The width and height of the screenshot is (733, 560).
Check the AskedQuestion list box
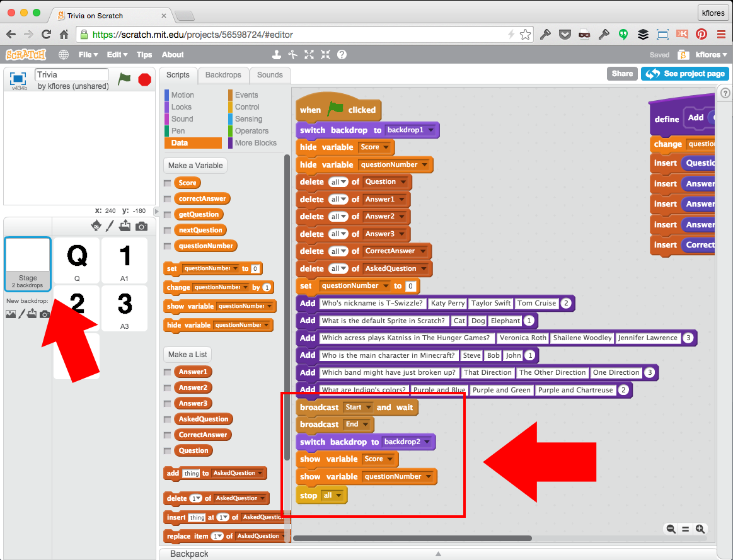(168, 420)
